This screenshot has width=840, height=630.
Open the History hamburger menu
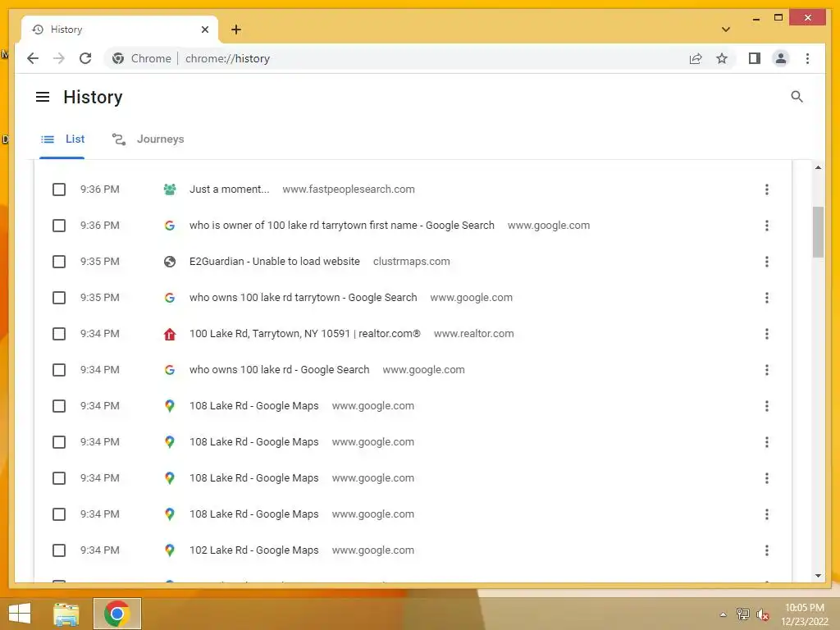pos(43,97)
